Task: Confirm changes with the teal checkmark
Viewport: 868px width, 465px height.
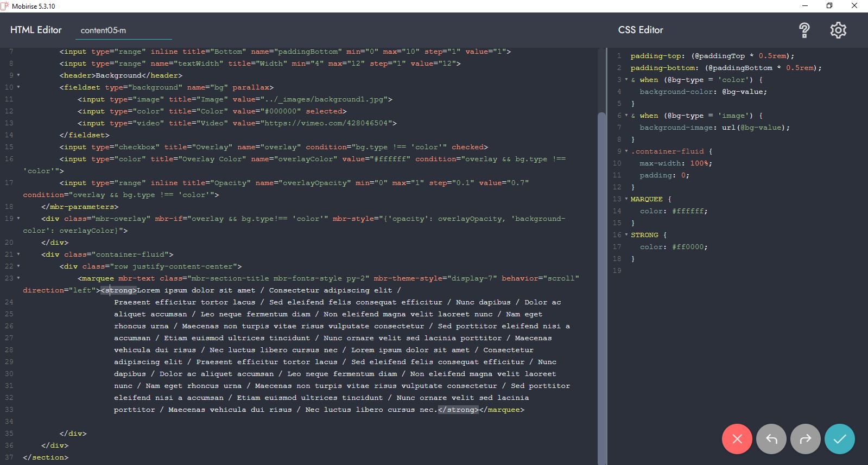Action: tap(839, 439)
